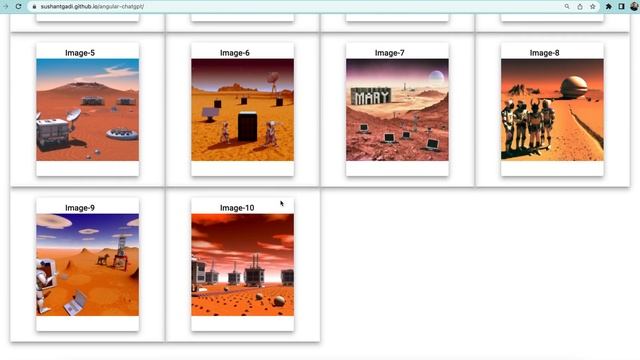Image resolution: width=640 pixels, height=360 pixels.
Task: Click the Image-8 title text
Action: [544, 53]
